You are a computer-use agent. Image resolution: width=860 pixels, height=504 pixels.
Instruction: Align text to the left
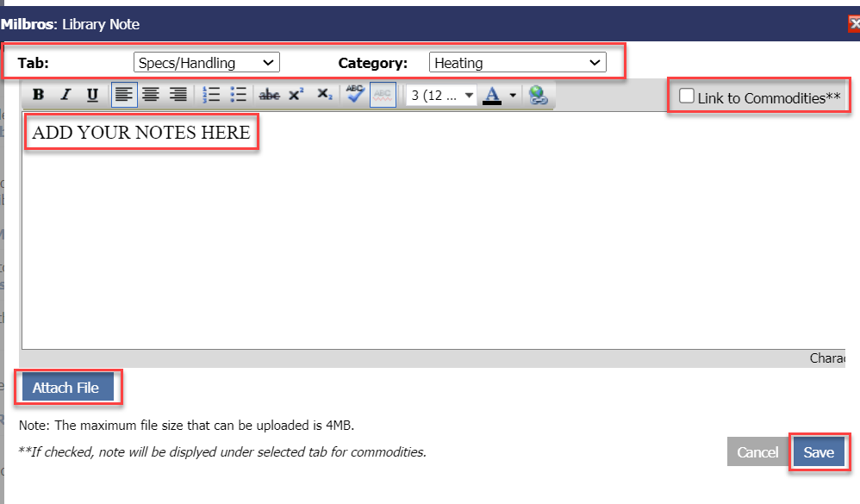(x=123, y=95)
